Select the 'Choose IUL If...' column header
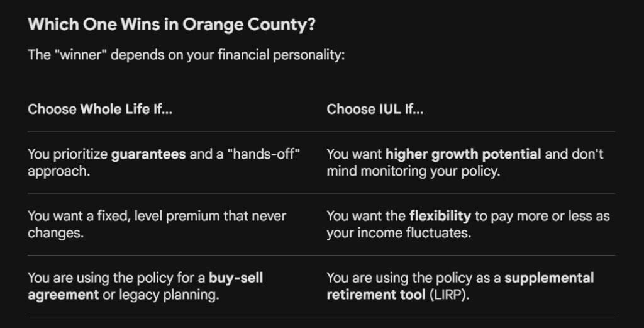The width and height of the screenshot is (644, 328). point(375,109)
